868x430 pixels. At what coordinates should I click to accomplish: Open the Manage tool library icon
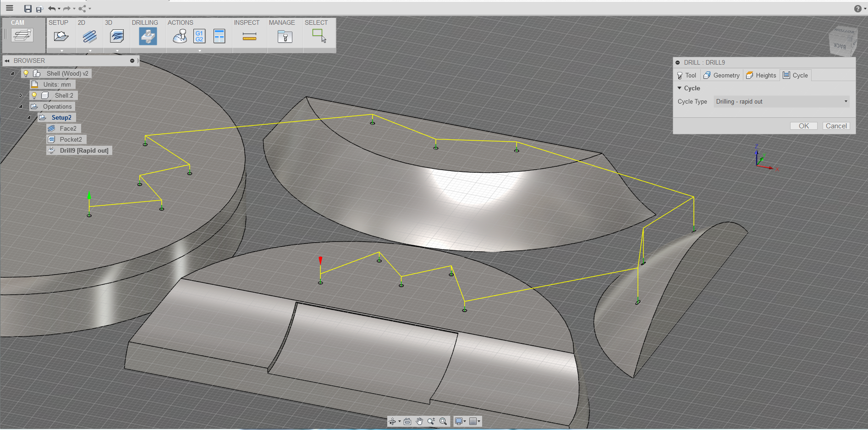(285, 37)
